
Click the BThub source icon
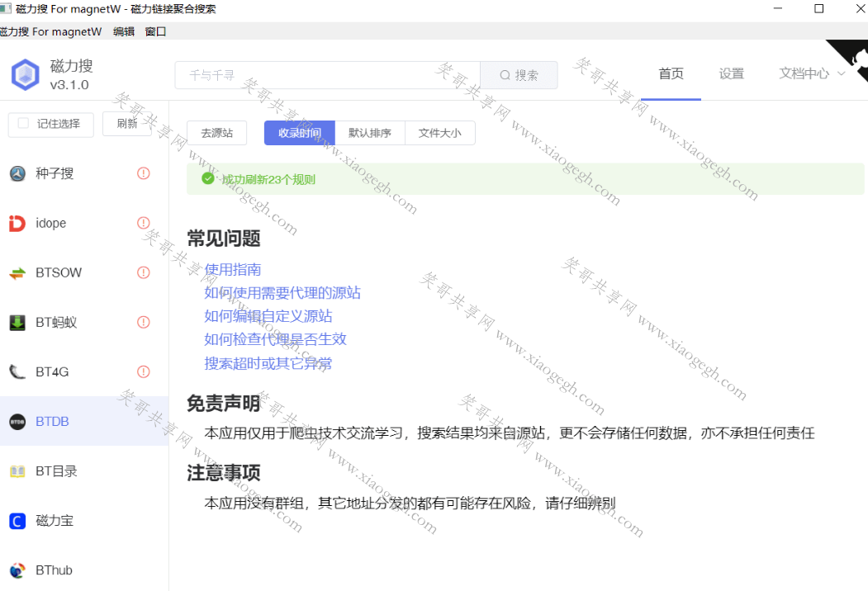coord(17,570)
